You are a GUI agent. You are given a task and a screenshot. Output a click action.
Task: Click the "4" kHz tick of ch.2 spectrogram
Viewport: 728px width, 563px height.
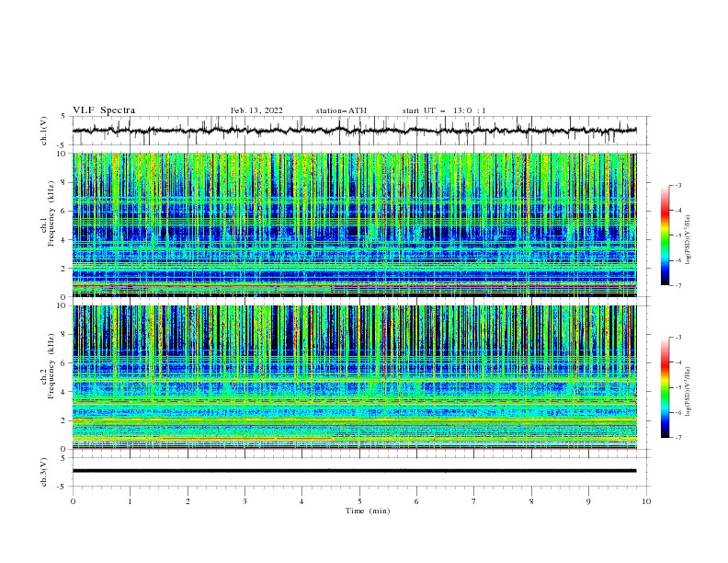click(64, 392)
